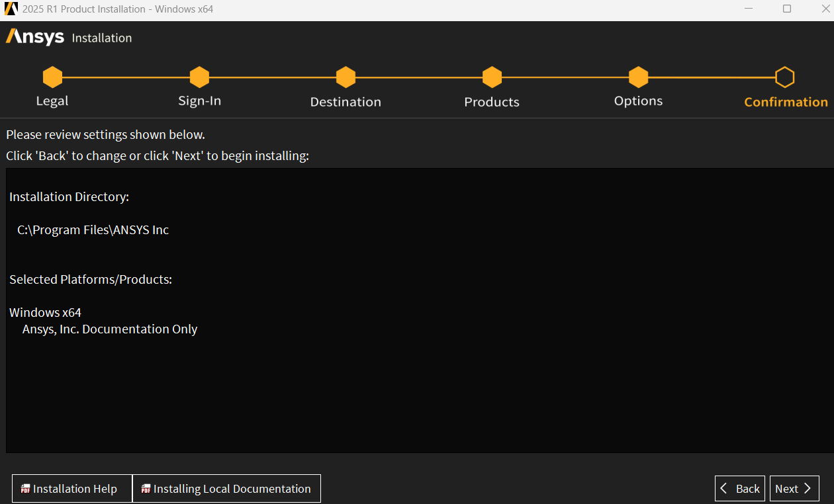Click Next to begin installing

(x=794, y=489)
